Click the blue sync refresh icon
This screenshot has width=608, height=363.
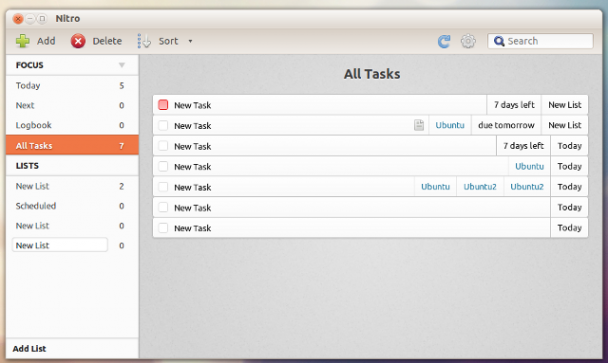click(444, 41)
